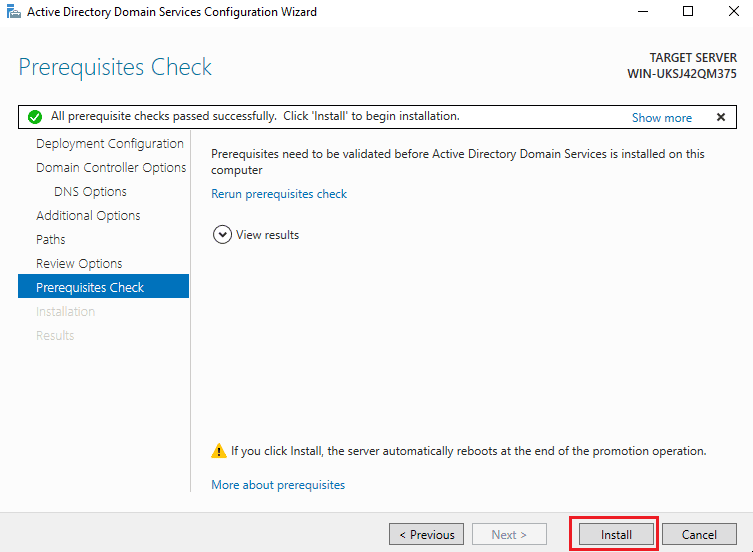
Task: Click the yellow reboot warning icon
Action: (219, 451)
